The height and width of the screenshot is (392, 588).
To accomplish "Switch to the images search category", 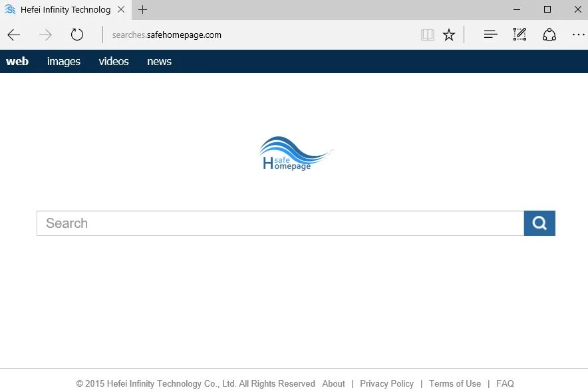I will coord(64,61).
